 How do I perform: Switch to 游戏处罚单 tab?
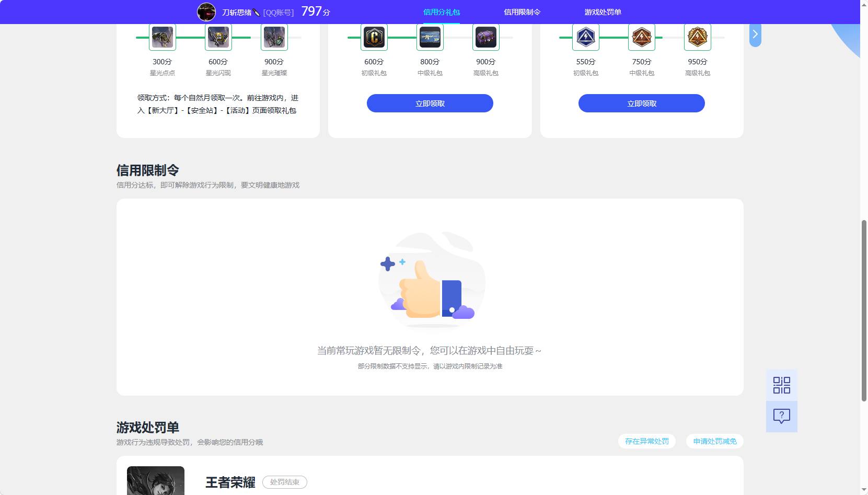click(603, 12)
